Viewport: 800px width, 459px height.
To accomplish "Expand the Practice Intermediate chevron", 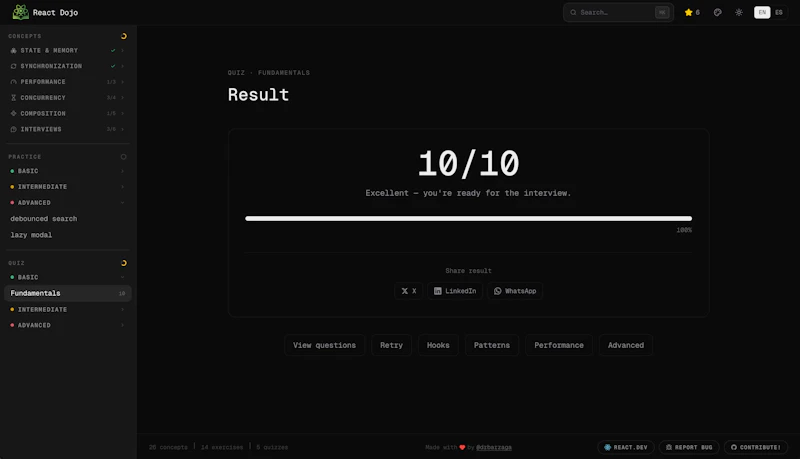I will [x=122, y=187].
